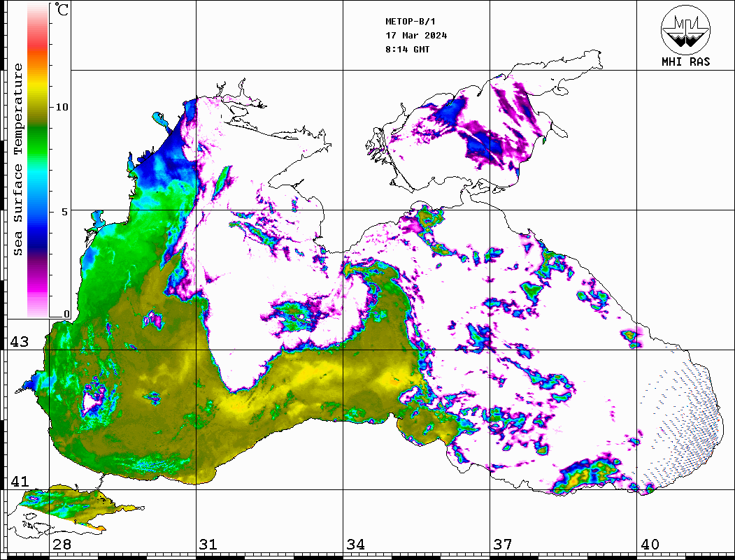Click the "MHI RAS" label text

point(685,62)
